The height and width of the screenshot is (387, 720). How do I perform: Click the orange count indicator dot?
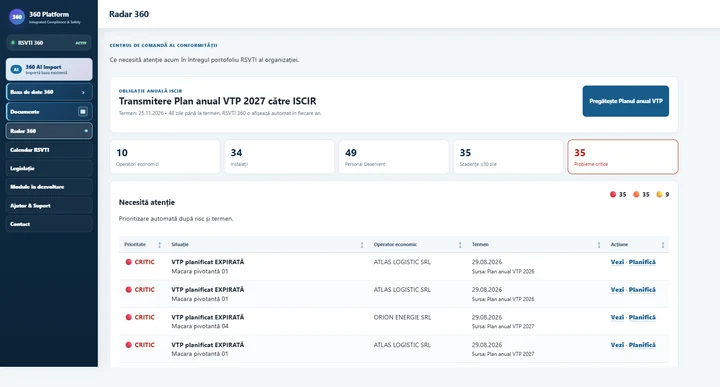(x=636, y=194)
